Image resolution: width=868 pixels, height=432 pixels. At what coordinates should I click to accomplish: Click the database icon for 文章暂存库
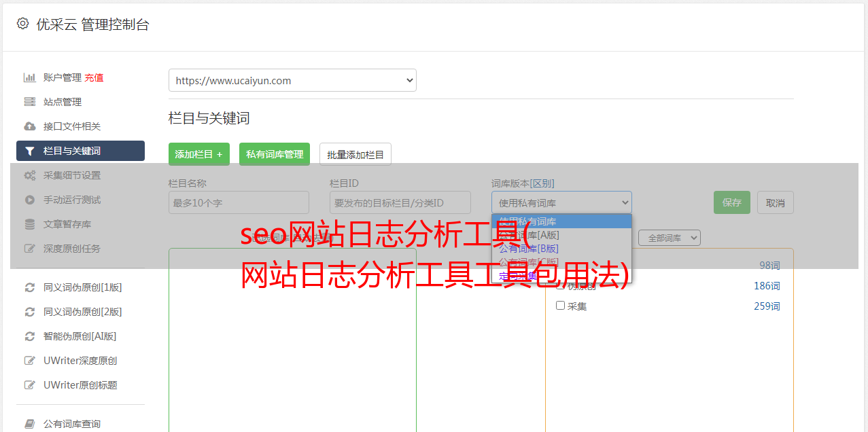(x=30, y=224)
